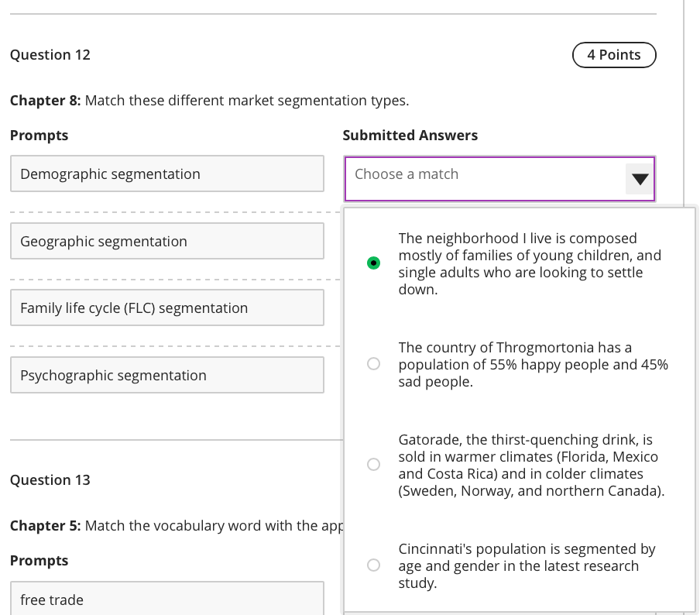Click the 'segmented by age and gender' text

[527, 566]
